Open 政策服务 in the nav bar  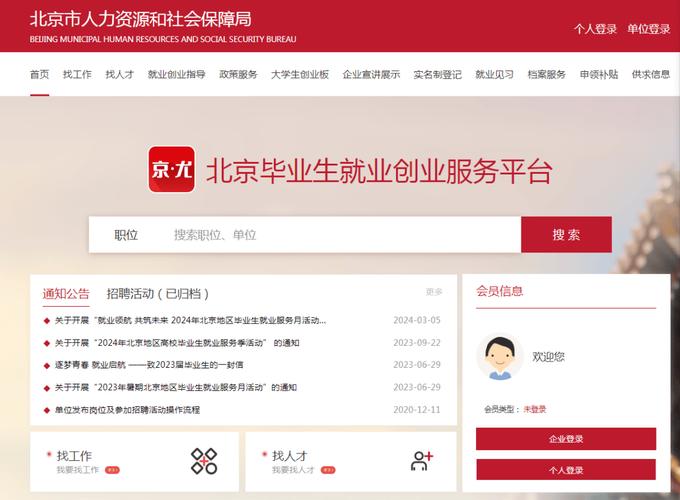tap(238, 75)
